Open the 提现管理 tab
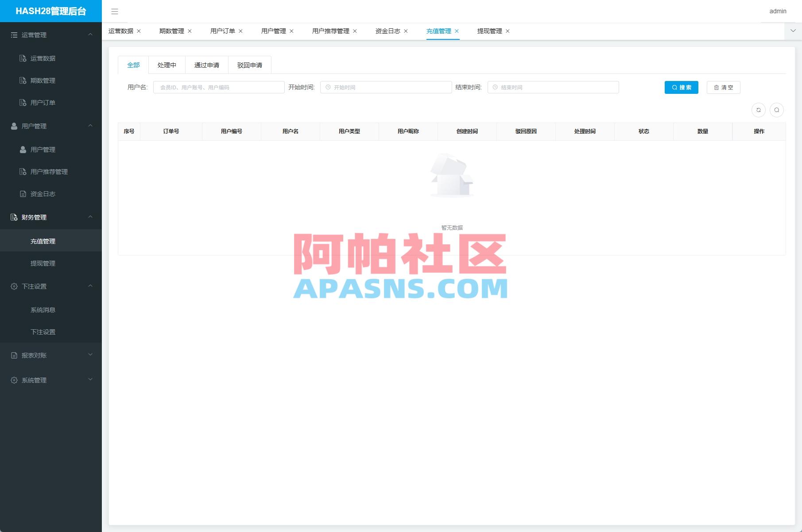 click(489, 31)
